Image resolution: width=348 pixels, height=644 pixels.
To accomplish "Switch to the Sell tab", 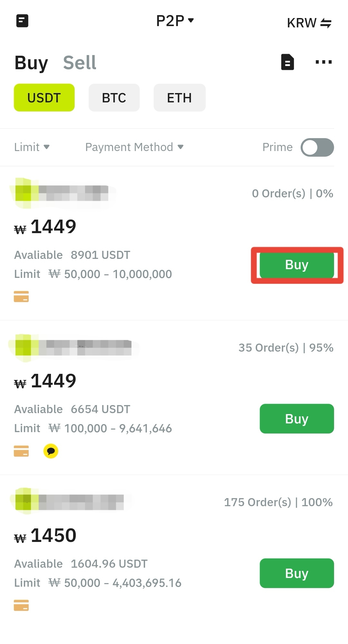I will [x=80, y=62].
